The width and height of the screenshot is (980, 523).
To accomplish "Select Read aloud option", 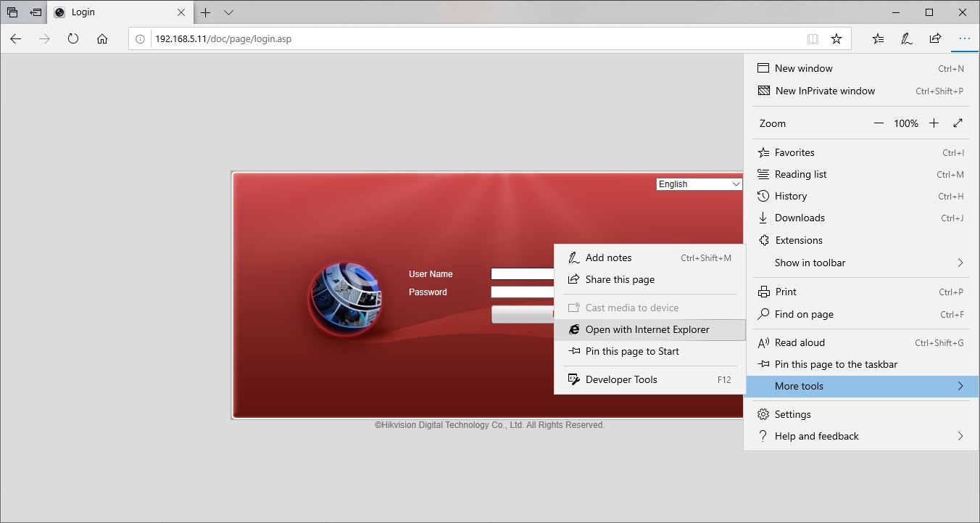I will pos(862,342).
